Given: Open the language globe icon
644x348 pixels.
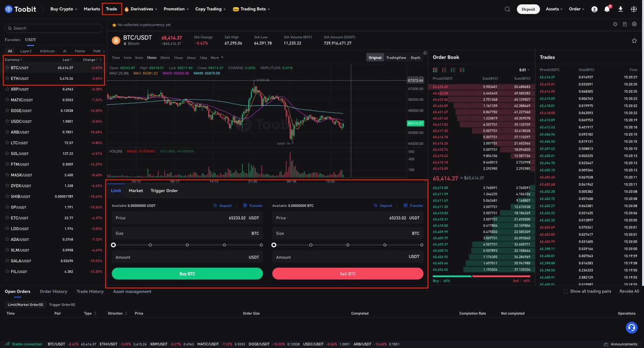Looking at the screenshot, I should (x=634, y=9).
